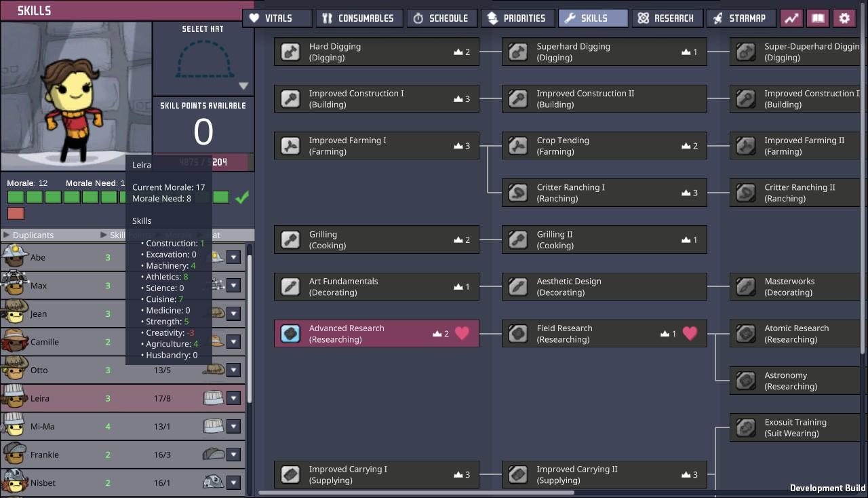Click the heart icon on Field Research
Image resolution: width=868 pixels, height=498 pixels.
point(690,333)
